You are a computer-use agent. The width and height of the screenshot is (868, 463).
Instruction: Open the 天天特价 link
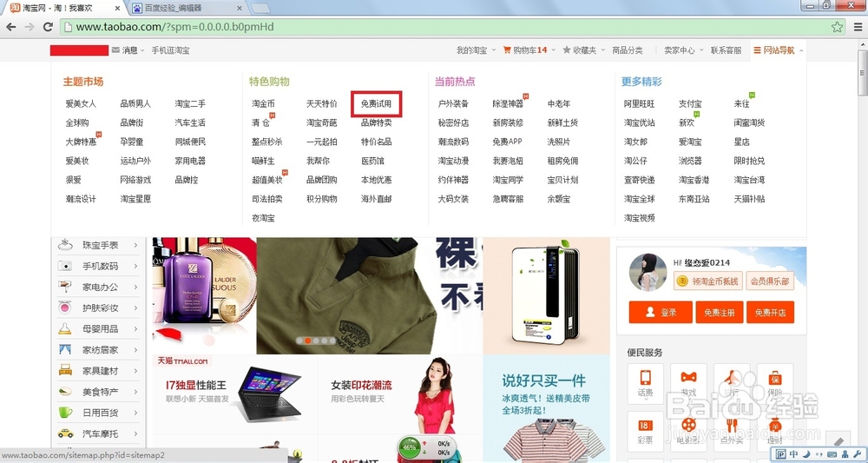pos(322,103)
